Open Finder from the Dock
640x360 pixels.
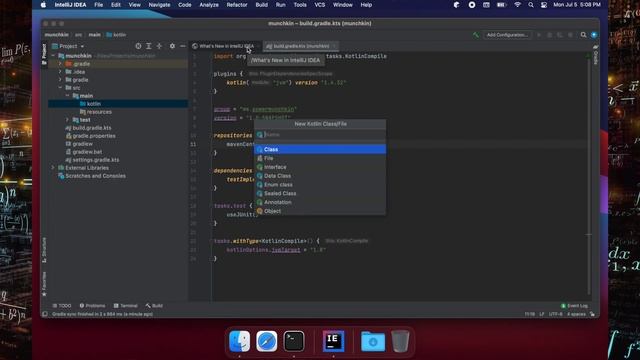point(240,341)
